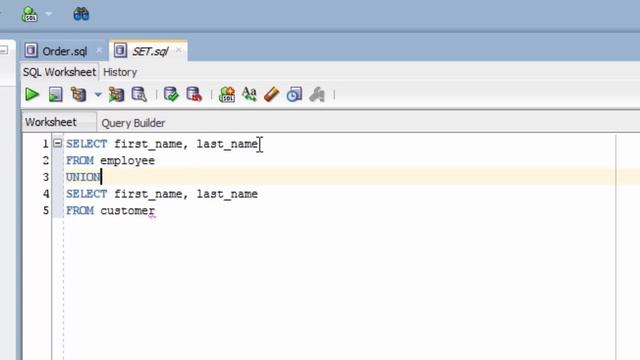Rollback changes with the red database icon
Screen dimensions: 640x360
(x=194, y=95)
